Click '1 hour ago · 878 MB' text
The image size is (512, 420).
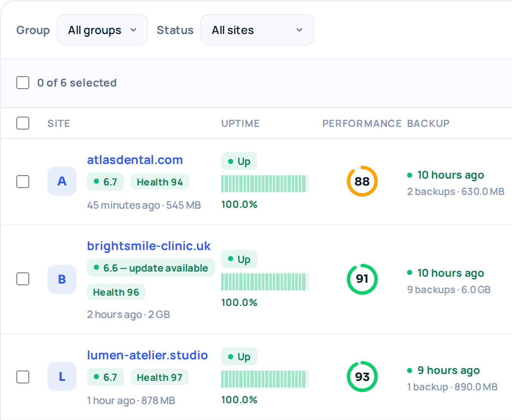(131, 400)
